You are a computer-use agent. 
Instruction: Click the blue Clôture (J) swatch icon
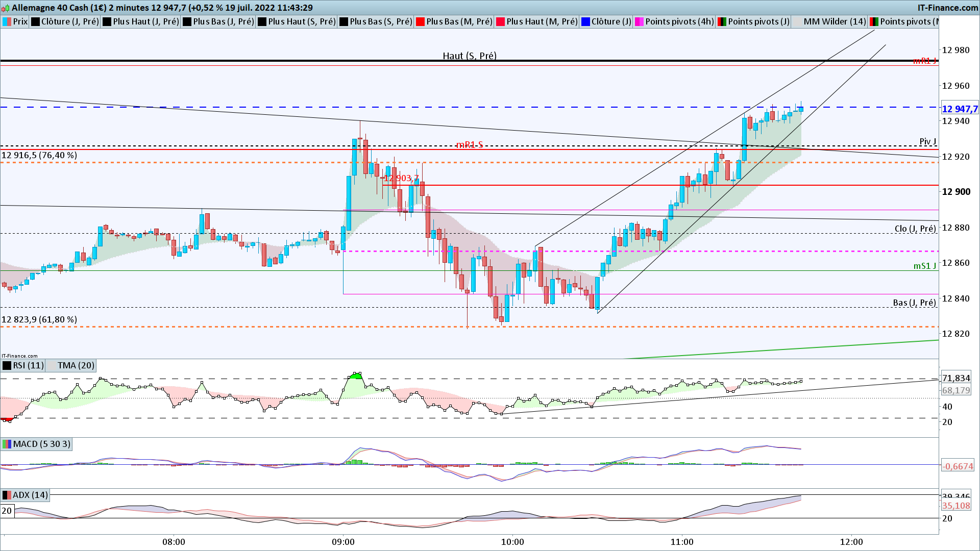pos(586,21)
